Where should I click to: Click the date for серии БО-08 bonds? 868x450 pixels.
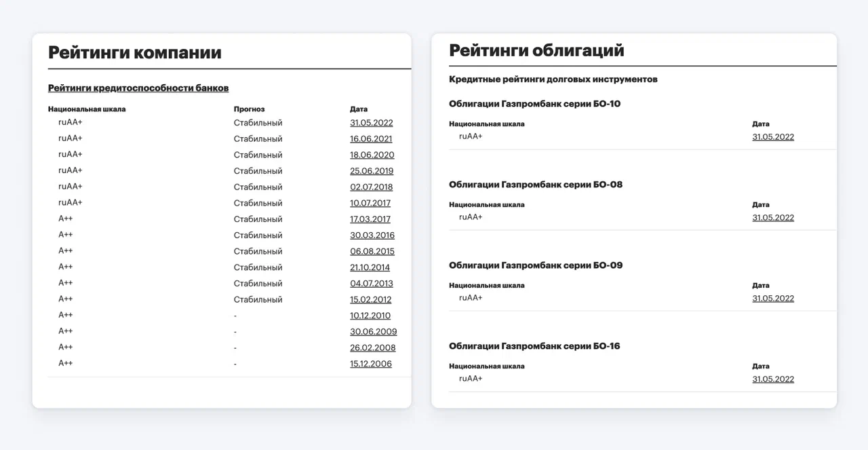(773, 218)
